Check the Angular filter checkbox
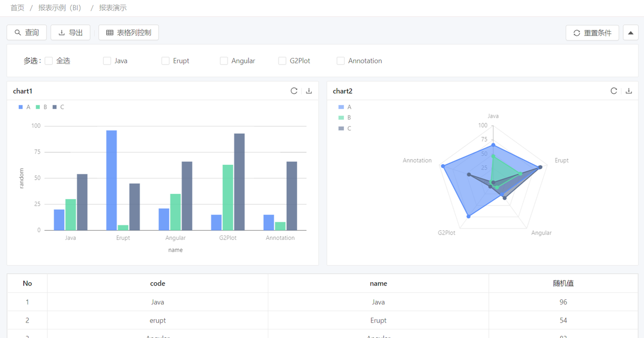 pyautogui.click(x=224, y=61)
